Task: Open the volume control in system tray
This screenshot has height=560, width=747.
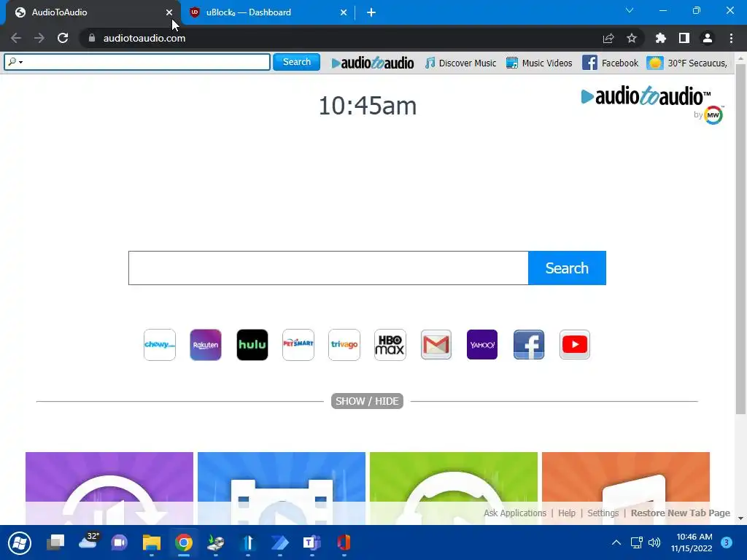Action: [x=654, y=542]
